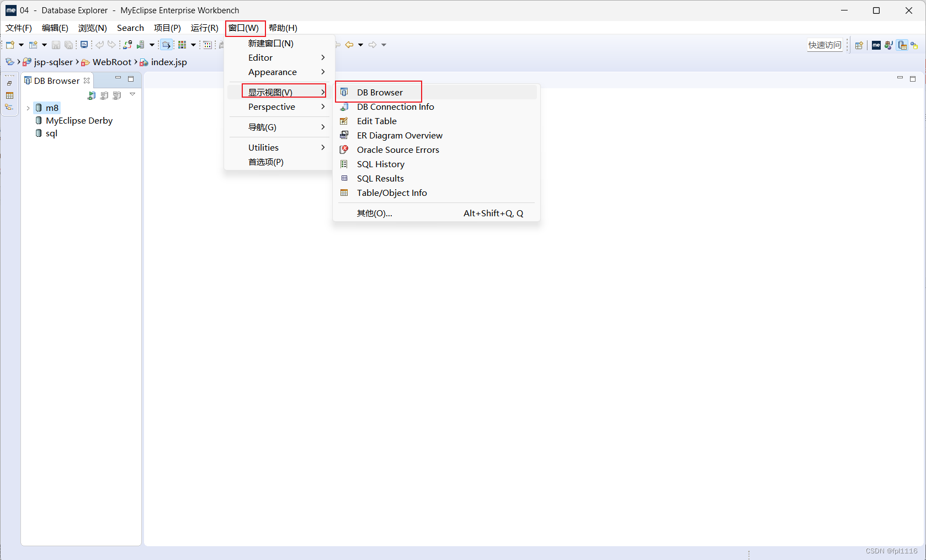Expand the Editor submenu
The height and width of the screenshot is (560, 926).
click(x=279, y=58)
